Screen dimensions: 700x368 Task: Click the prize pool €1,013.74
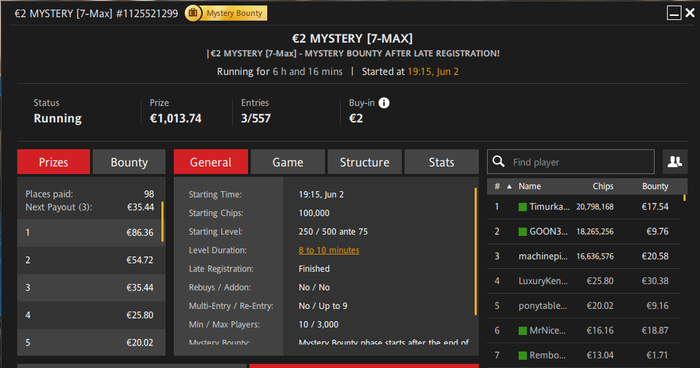(x=175, y=118)
